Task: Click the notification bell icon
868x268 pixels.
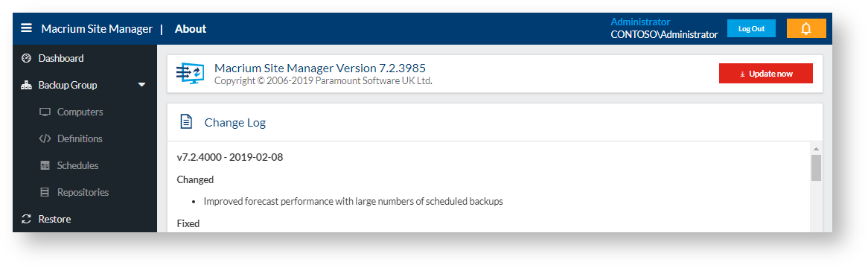Action: (806, 28)
